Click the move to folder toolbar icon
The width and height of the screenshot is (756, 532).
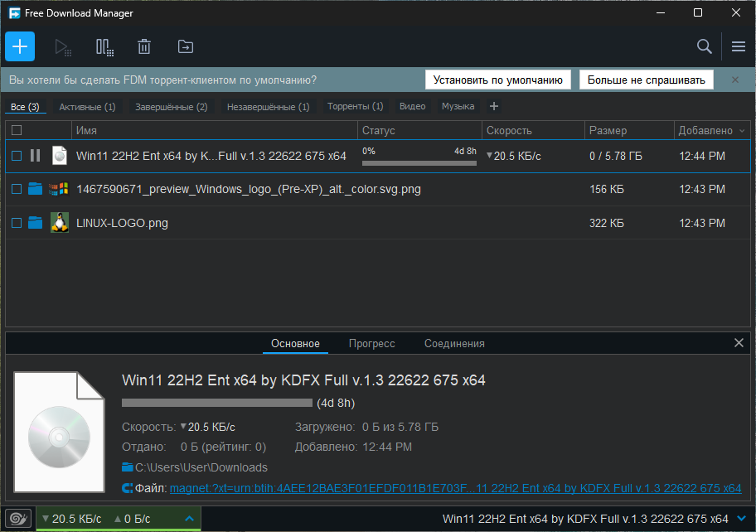186,46
